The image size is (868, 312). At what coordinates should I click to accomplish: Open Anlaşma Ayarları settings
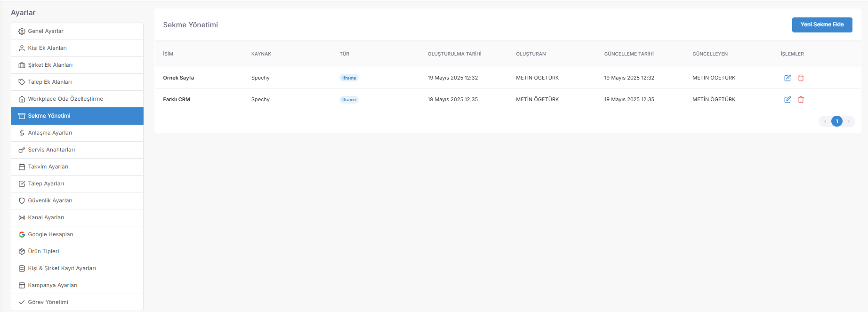(77, 133)
